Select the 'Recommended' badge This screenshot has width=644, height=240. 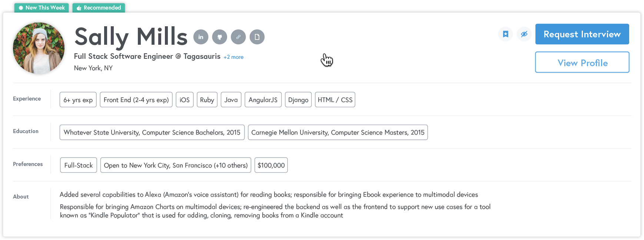tap(99, 8)
